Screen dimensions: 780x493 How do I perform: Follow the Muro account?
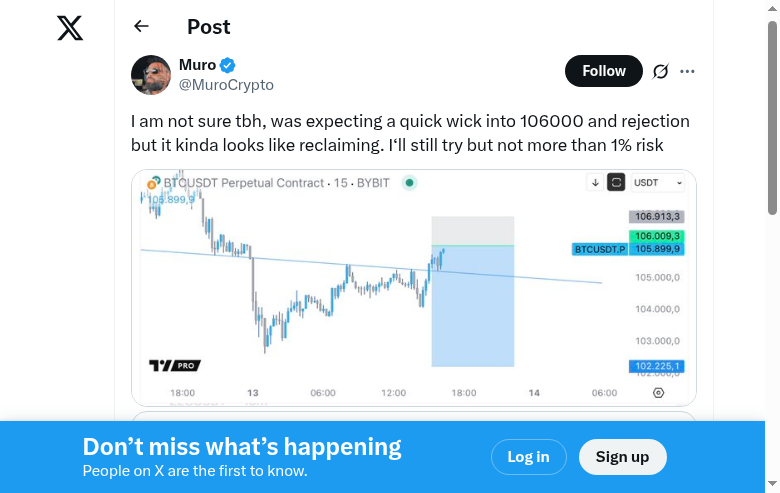pos(604,71)
